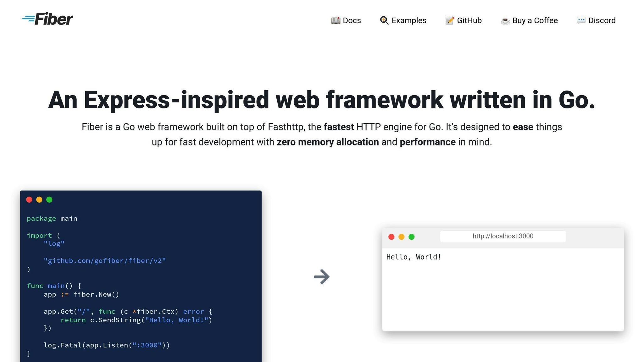This screenshot has height=362, width=644.
Task: Click the coffee cup icon
Action: point(505,21)
